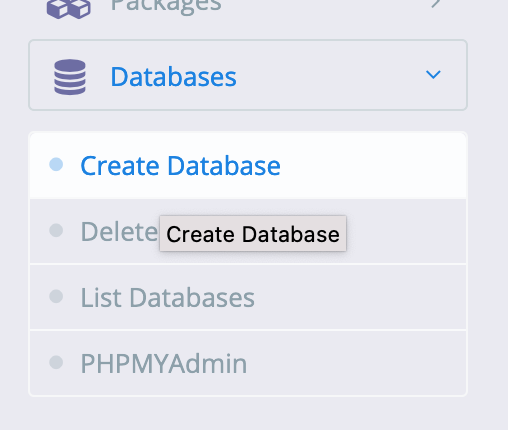Viewport: 510px width, 430px height.
Task: Select the highlighted Create Database row background
Action: click(x=248, y=166)
